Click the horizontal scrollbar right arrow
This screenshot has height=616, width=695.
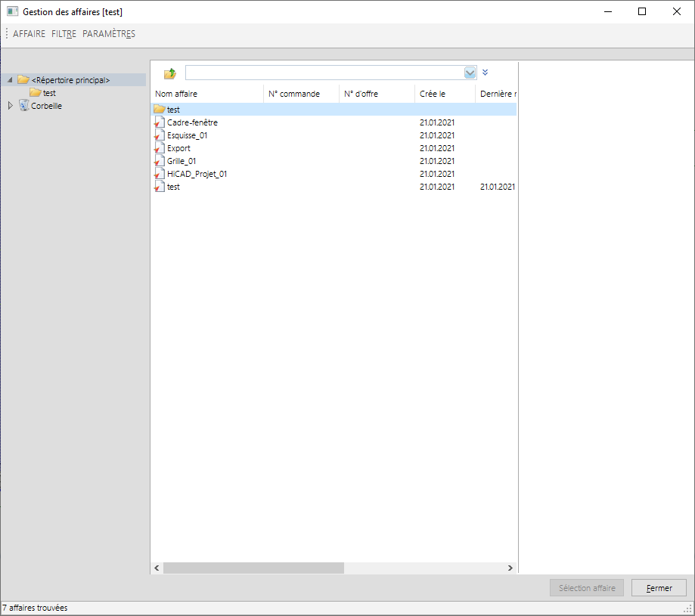(511, 568)
